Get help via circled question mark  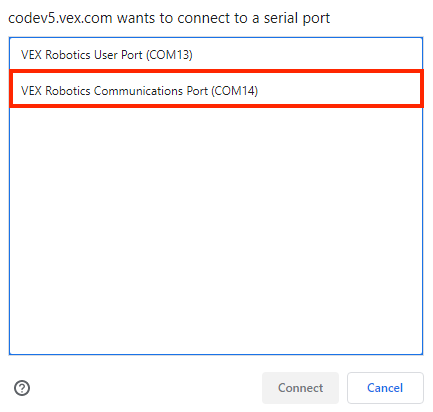tap(22, 388)
